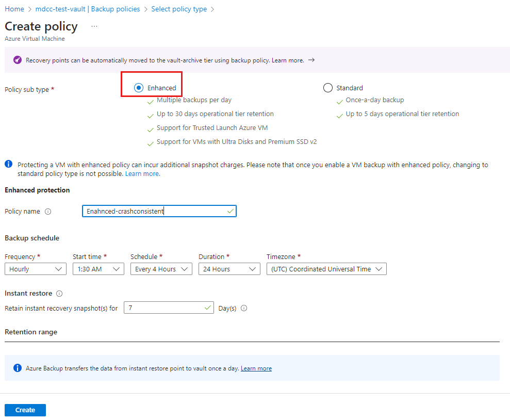Click the instant recovery snapshot days field

pos(169,308)
